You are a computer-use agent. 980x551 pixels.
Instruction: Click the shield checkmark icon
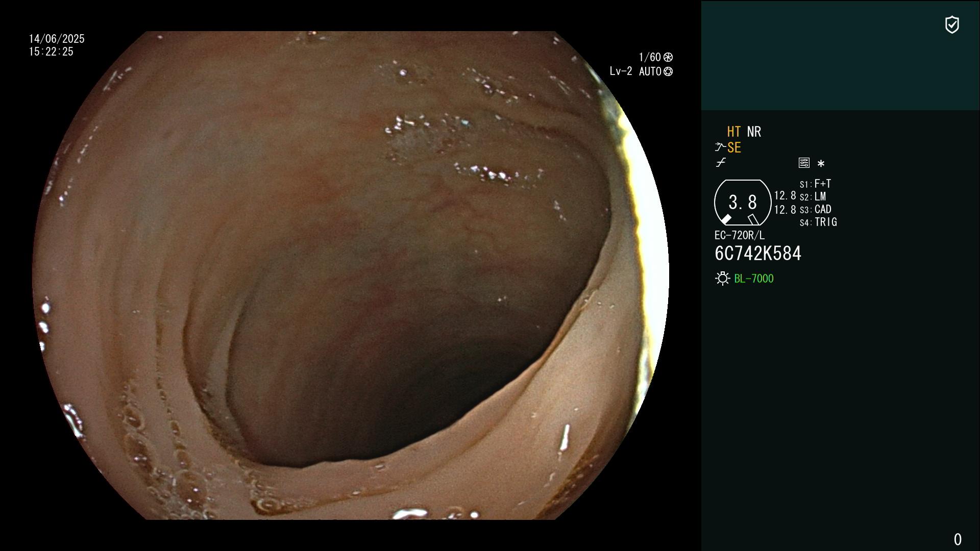[x=952, y=24]
